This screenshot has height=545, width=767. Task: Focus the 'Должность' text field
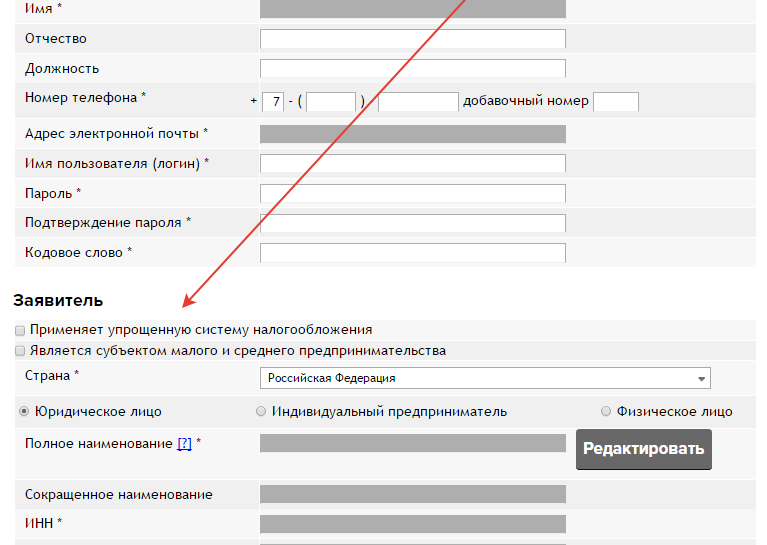pyautogui.click(x=412, y=69)
